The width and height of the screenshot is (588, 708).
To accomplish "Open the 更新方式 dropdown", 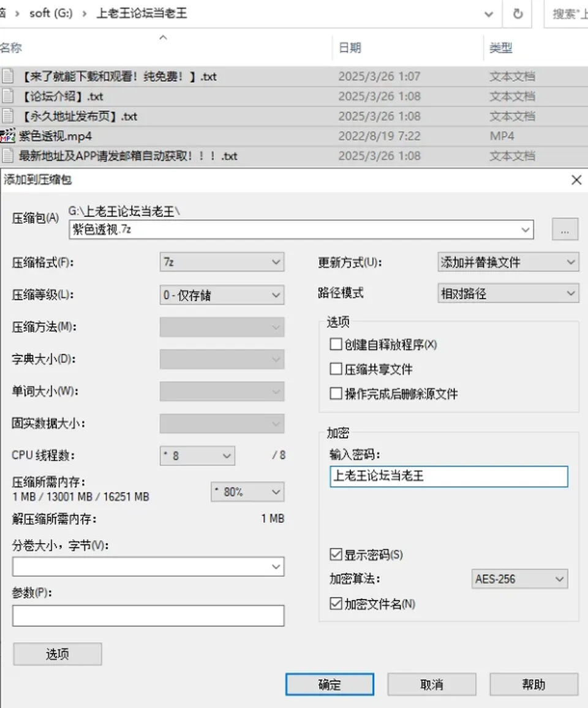I will tap(508, 262).
